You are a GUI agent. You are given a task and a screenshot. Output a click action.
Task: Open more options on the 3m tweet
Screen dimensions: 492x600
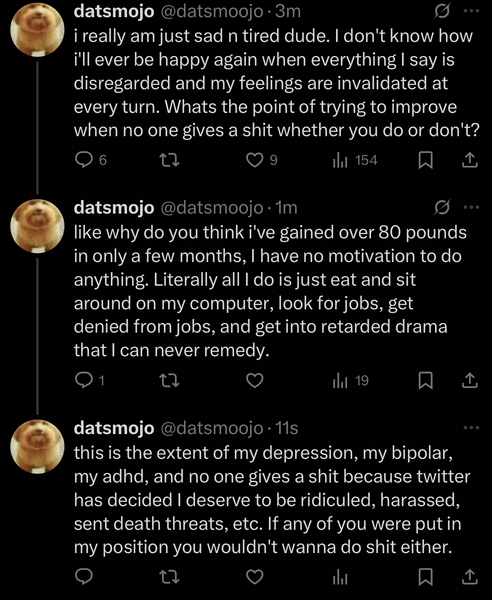471,11
